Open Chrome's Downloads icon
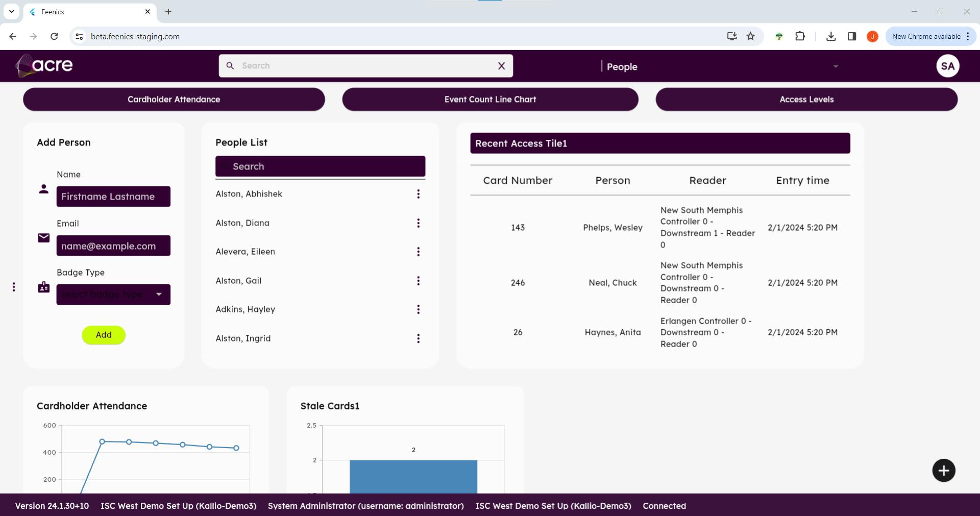980x516 pixels. [x=831, y=36]
